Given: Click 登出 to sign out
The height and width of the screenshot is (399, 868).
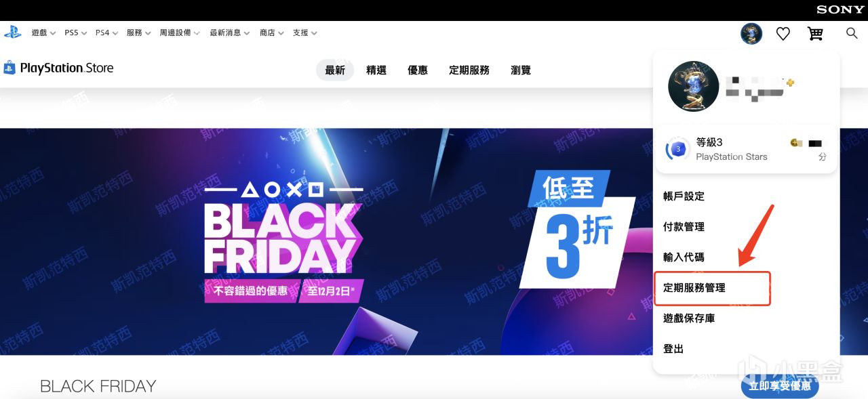Looking at the screenshot, I should pos(673,349).
